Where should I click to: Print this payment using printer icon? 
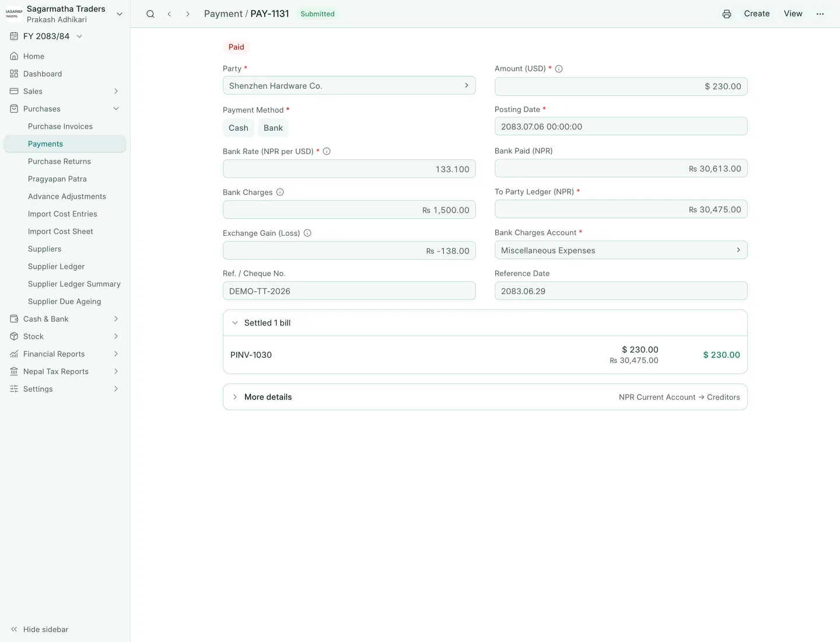coord(727,14)
